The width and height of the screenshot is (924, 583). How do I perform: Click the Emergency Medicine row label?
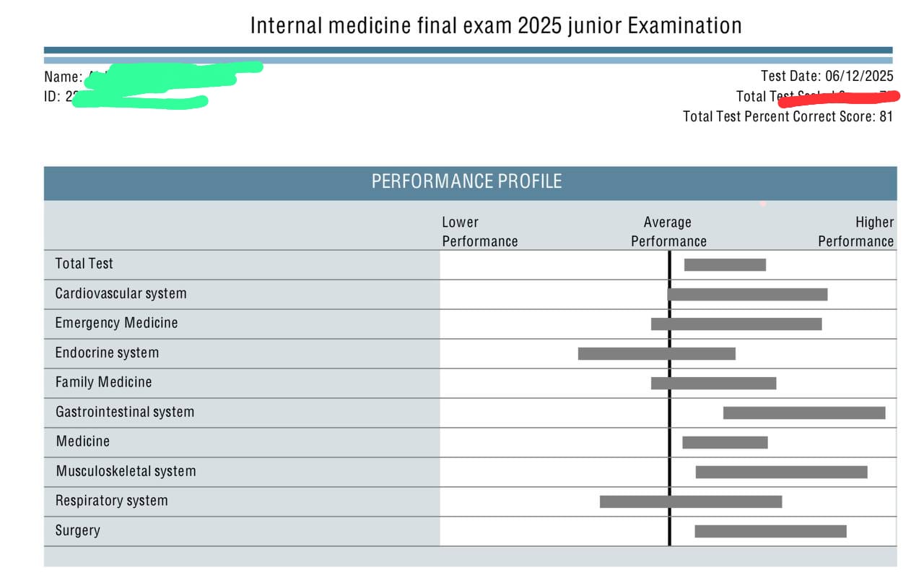pyautogui.click(x=116, y=323)
